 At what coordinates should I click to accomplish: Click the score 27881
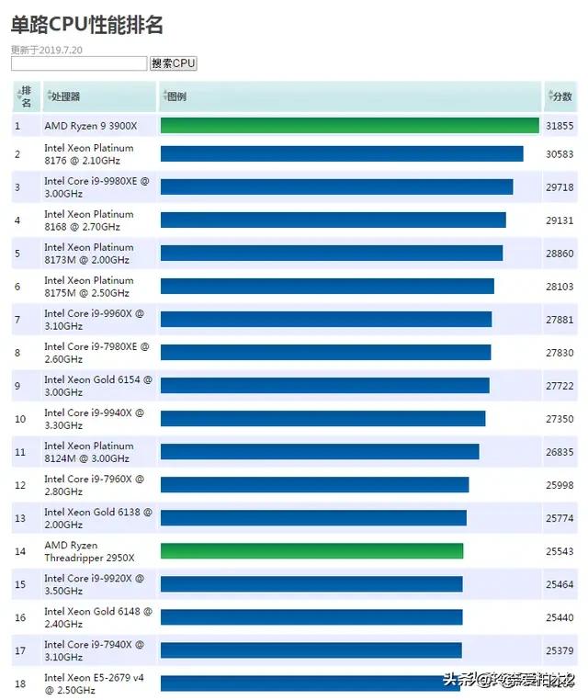point(560,319)
